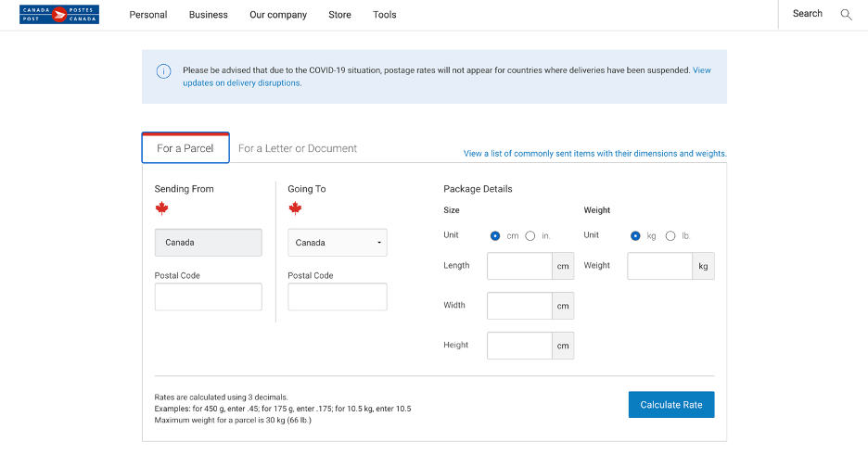Open the Our company menu
Screen dimensions: 868x454
click(278, 15)
